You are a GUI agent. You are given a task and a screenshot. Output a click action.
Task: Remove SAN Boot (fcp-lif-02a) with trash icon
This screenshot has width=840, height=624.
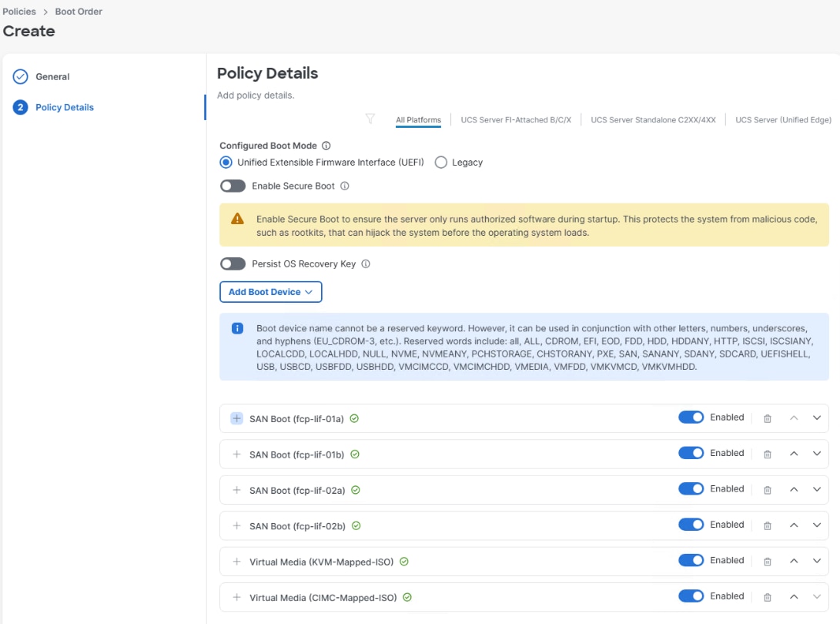(767, 490)
